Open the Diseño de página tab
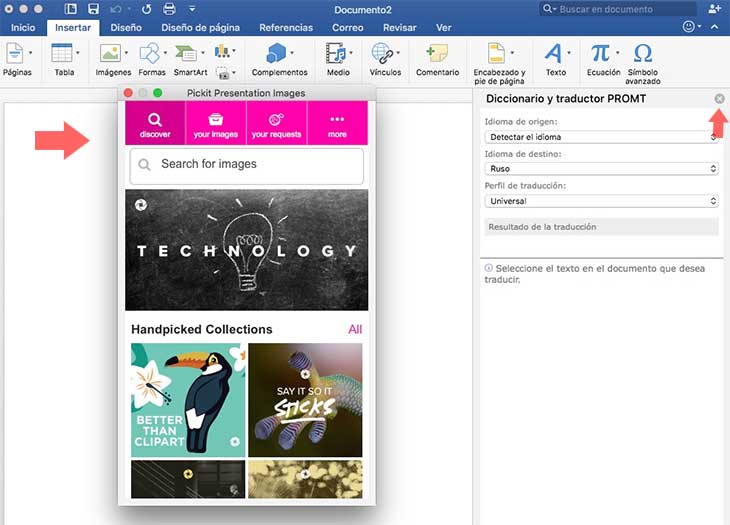 click(x=201, y=27)
